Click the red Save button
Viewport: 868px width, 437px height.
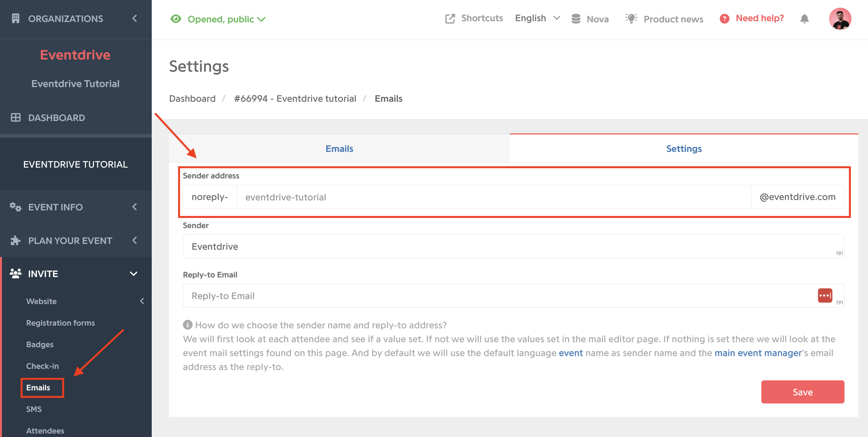(x=803, y=392)
